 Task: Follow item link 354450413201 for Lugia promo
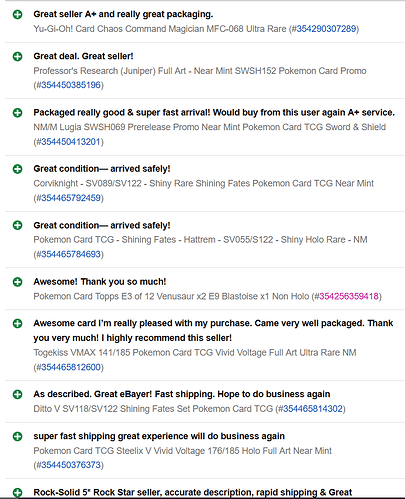coord(71,142)
